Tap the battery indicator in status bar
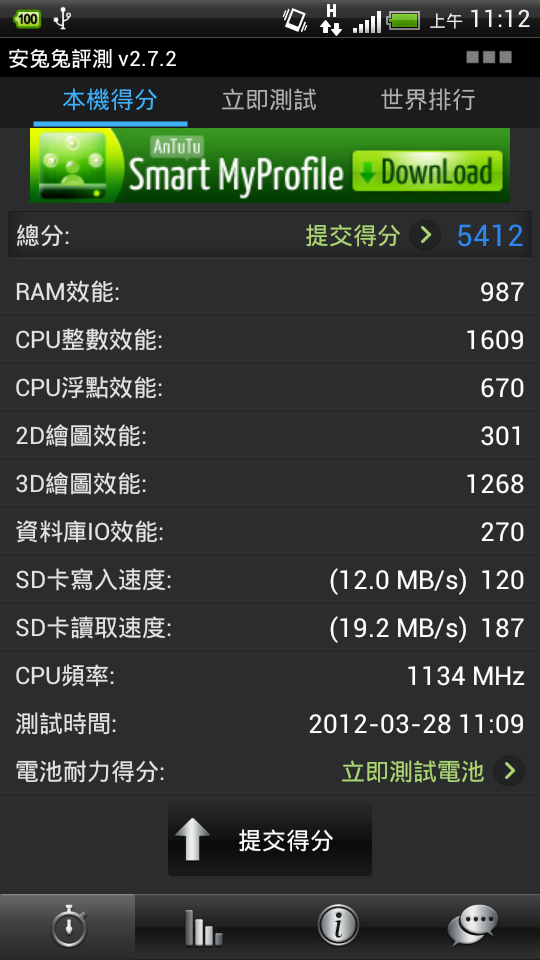Screen dimensions: 540x960 point(403,21)
